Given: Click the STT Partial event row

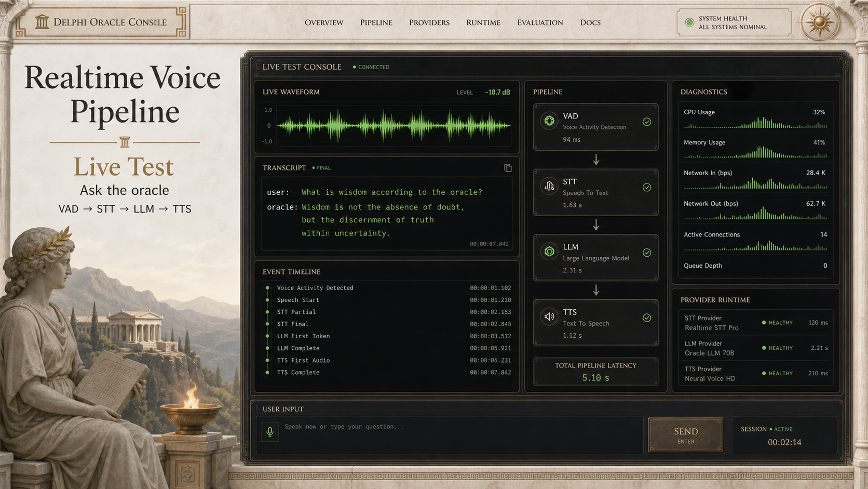Looking at the screenshot, I should [x=388, y=312].
